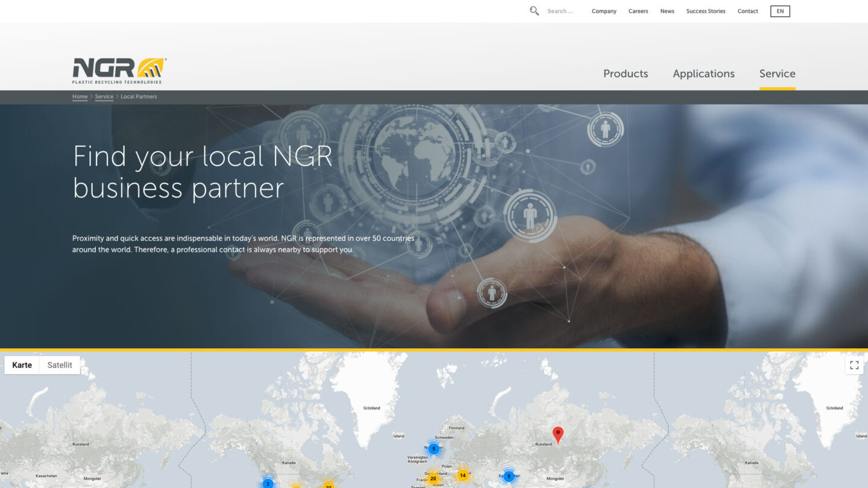Click the Local Partners breadcrumb text
The image size is (868, 488).
(139, 96)
